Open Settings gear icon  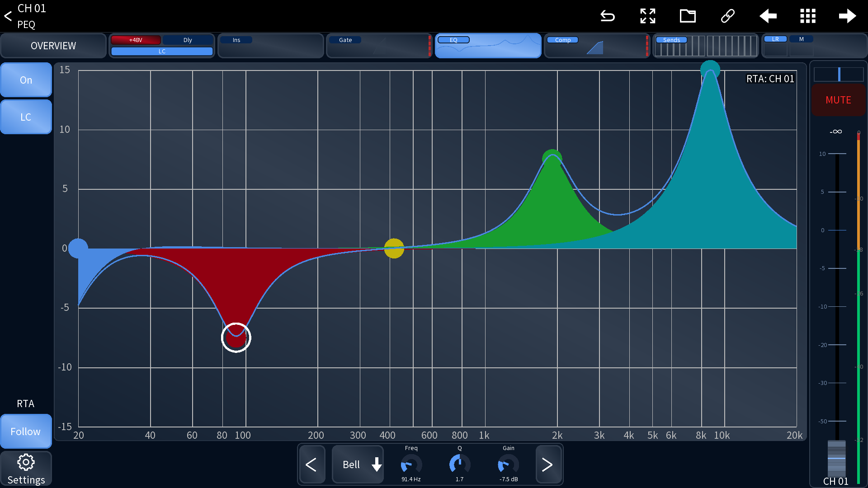[x=26, y=469]
